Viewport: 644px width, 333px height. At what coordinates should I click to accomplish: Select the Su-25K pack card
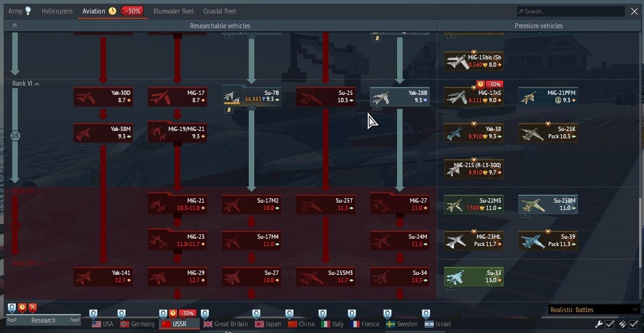pos(548,133)
